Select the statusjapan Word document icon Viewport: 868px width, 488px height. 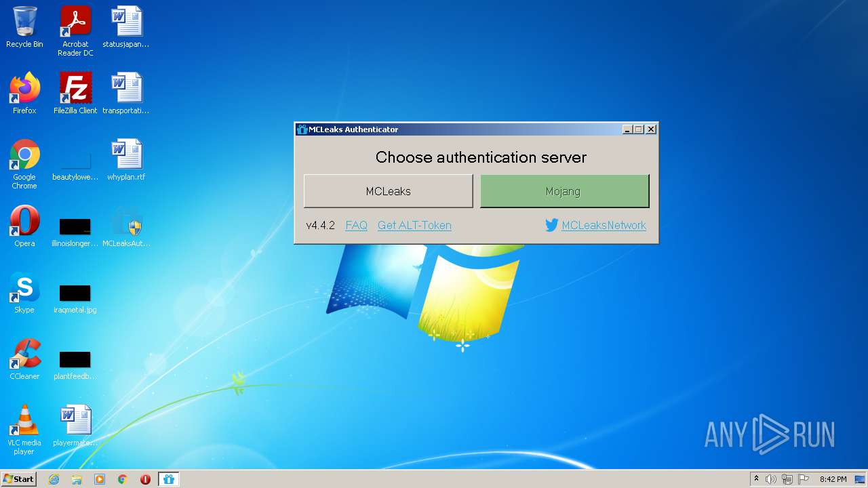(126, 27)
